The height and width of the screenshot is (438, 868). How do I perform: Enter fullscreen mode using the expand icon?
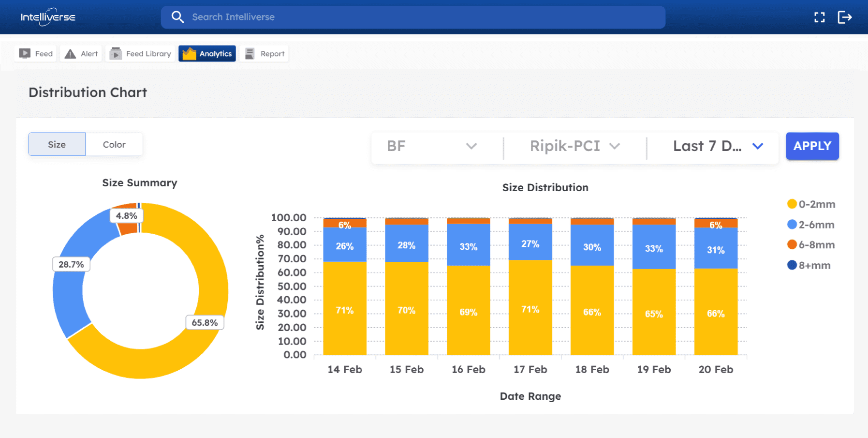coord(819,17)
